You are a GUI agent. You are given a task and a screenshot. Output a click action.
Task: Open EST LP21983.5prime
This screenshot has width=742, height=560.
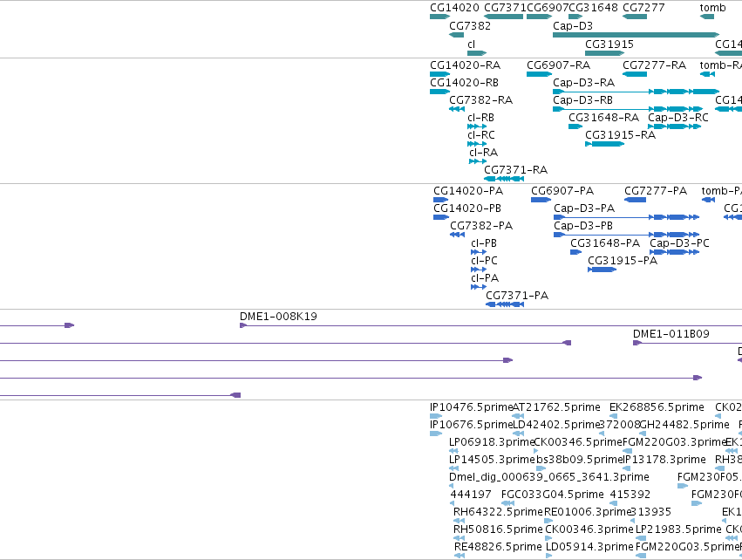click(678, 529)
